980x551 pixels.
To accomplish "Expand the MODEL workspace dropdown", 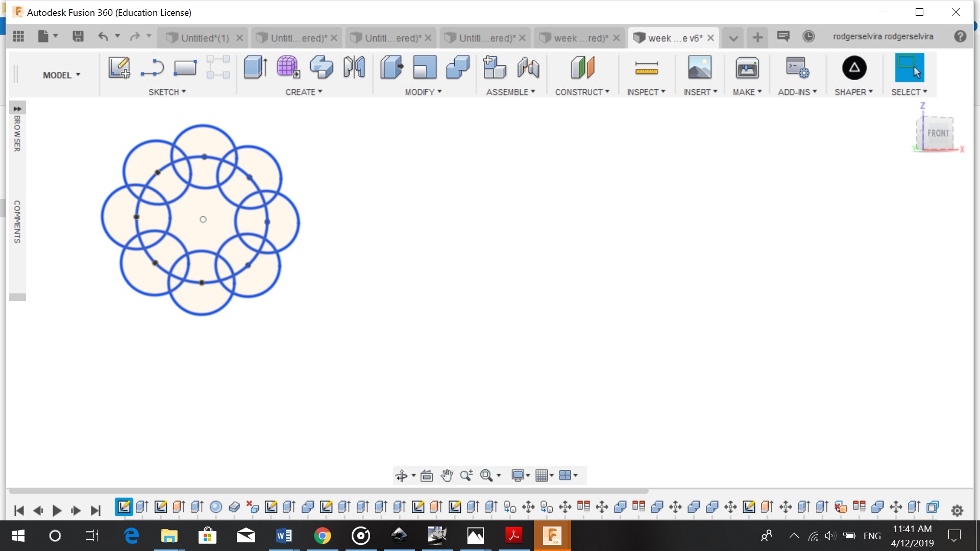I will pyautogui.click(x=61, y=75).
